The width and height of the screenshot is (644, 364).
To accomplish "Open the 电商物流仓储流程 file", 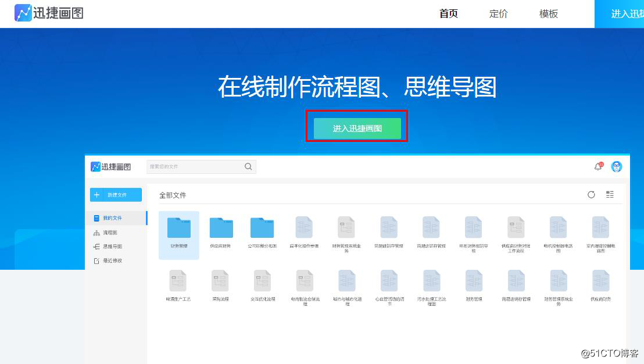I will tap(305, 288).
